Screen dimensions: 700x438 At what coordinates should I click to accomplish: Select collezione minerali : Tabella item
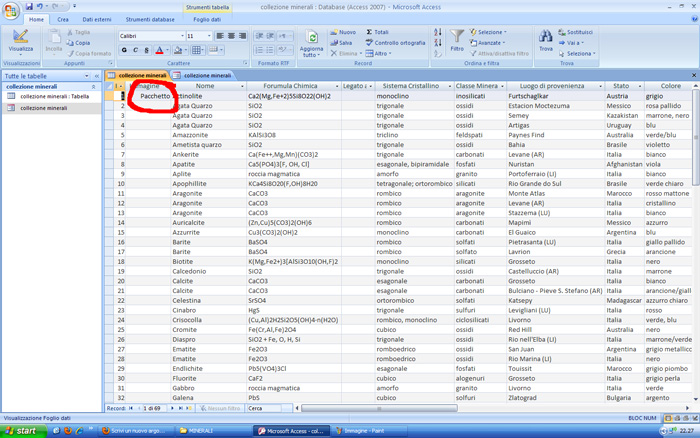point(51,96)
